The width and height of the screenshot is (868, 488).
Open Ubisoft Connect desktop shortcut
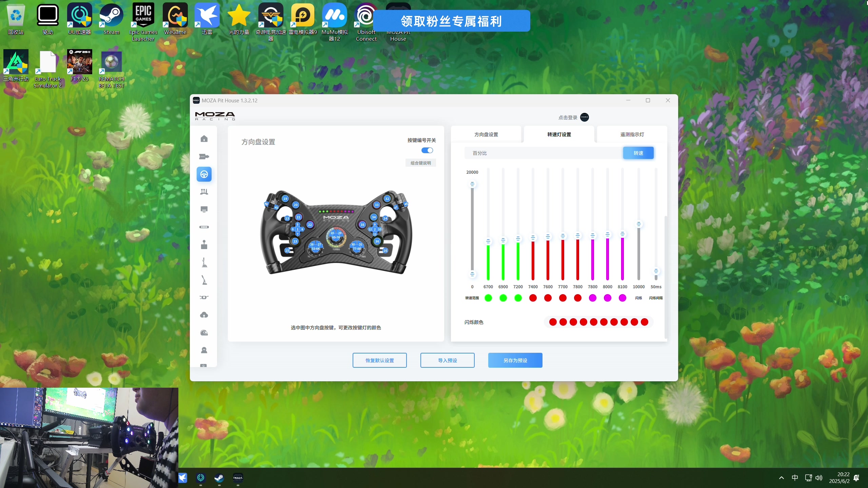tap(366, 22)
